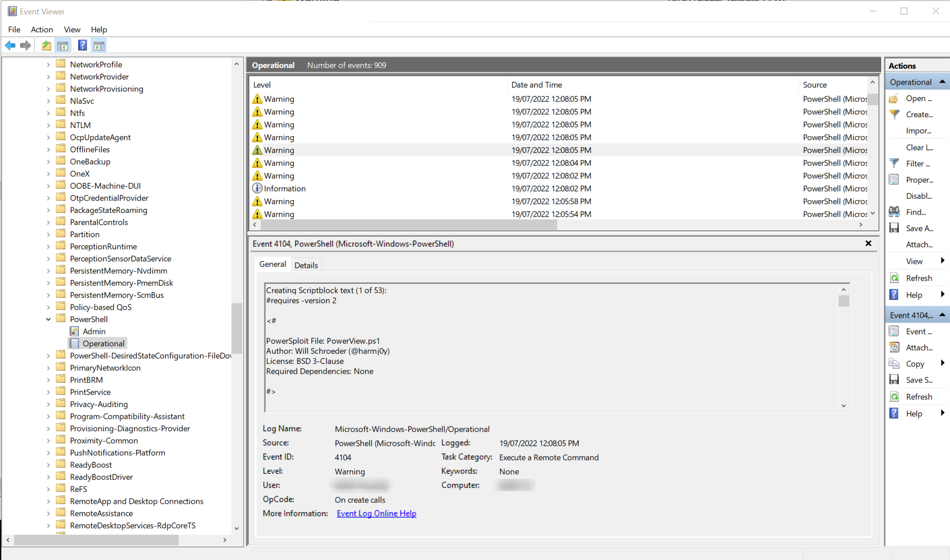This screenshot has height=560, width=950.
Task: Switch to the Details tab
Action: (306, 265)
